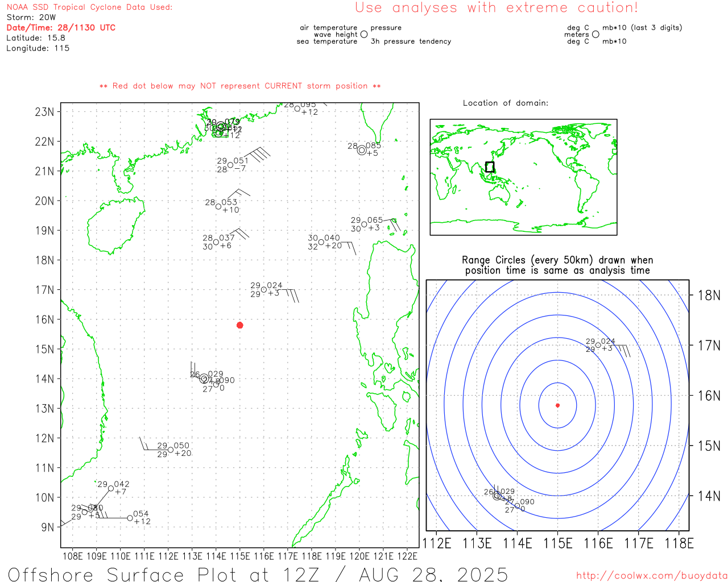The image size is (728, 582).
Task: Click buoy station reading 28 053 +10
Action: pos(218,206)
